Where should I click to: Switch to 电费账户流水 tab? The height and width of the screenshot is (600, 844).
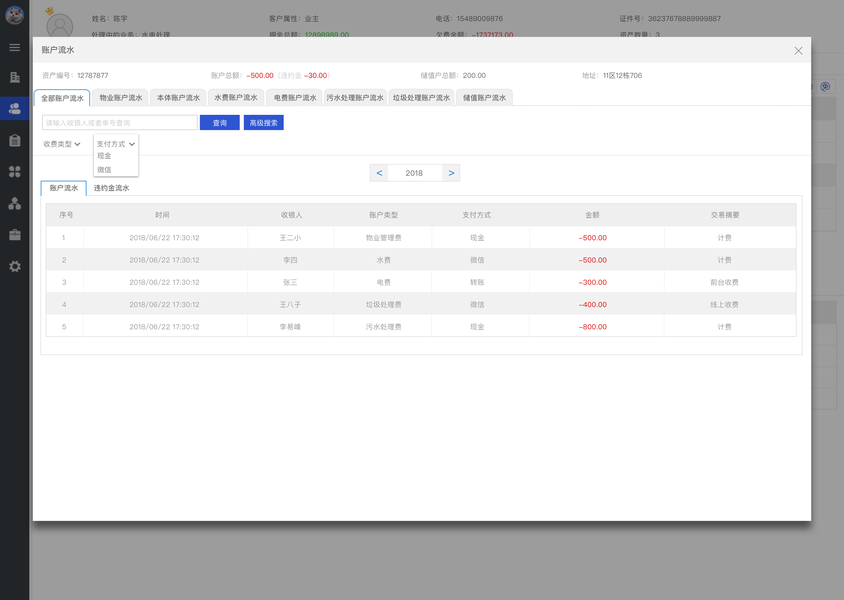coord(295,97)
